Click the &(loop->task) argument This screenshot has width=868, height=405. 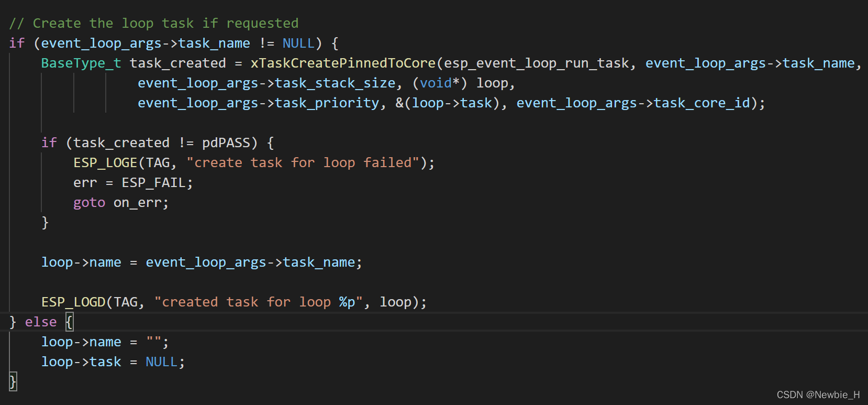point(448,103)
